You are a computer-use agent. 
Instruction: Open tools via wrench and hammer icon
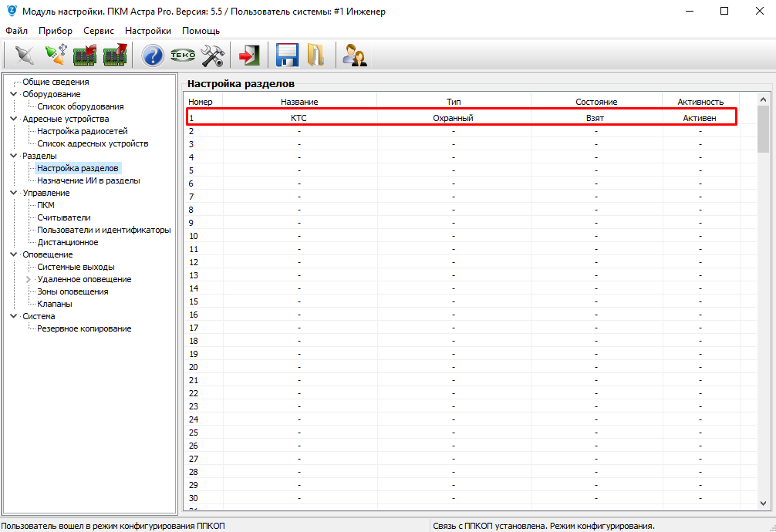click(x=213, y=55)
